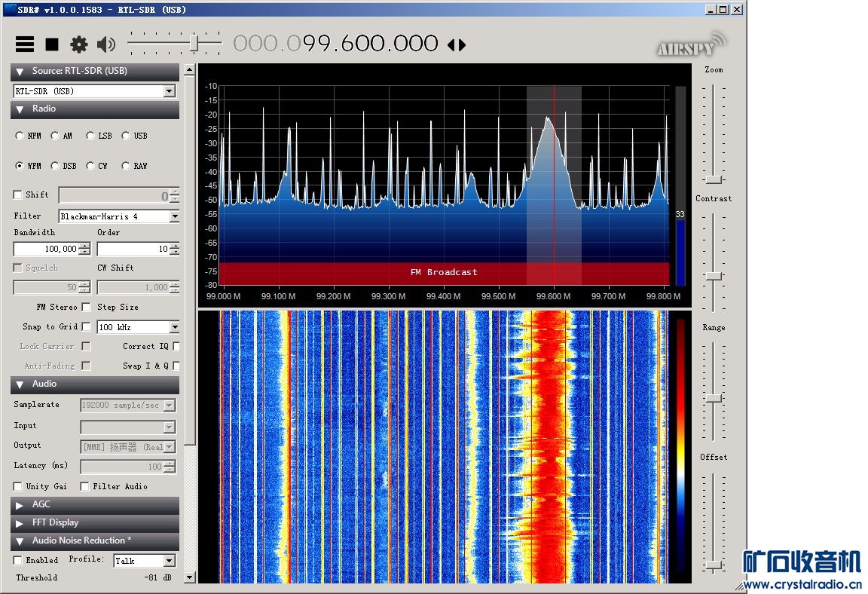This screenshot has width=868, height=594.
Task: Mute audio using the speaker icon
Action: point(106,44)
